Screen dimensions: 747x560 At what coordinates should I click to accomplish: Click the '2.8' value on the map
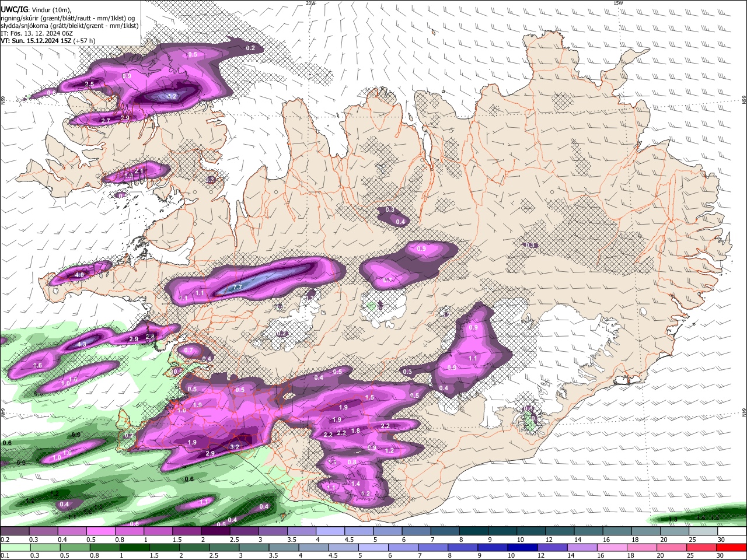click(x=150, y=337)
